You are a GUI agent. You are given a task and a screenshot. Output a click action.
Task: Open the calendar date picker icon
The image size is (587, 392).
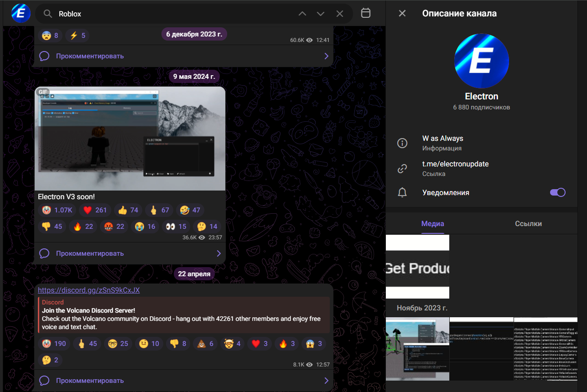coord(365,13)
